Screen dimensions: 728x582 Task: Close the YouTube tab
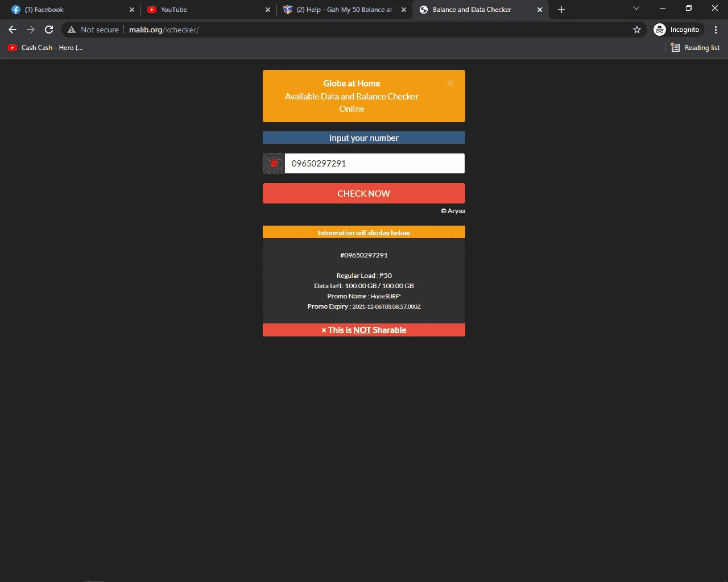click(268, 10)
